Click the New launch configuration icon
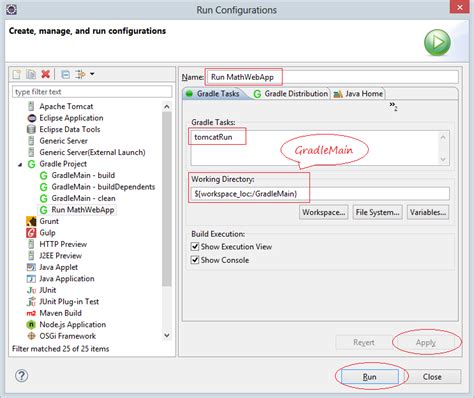 pos(17,74)
